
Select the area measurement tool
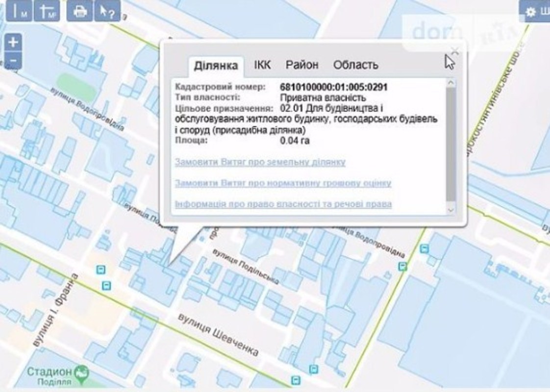(x=47, y=11)
